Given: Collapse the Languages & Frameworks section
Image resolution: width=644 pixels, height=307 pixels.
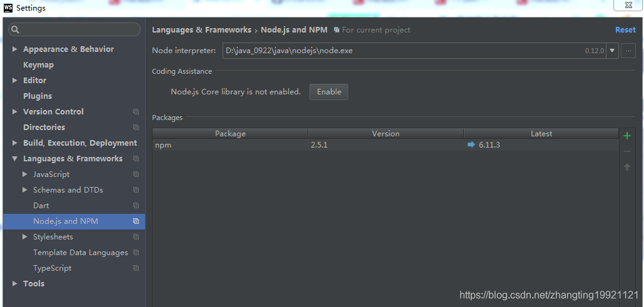Looking at the screenshot, I should pyautogui.click(x=15, y=159).
